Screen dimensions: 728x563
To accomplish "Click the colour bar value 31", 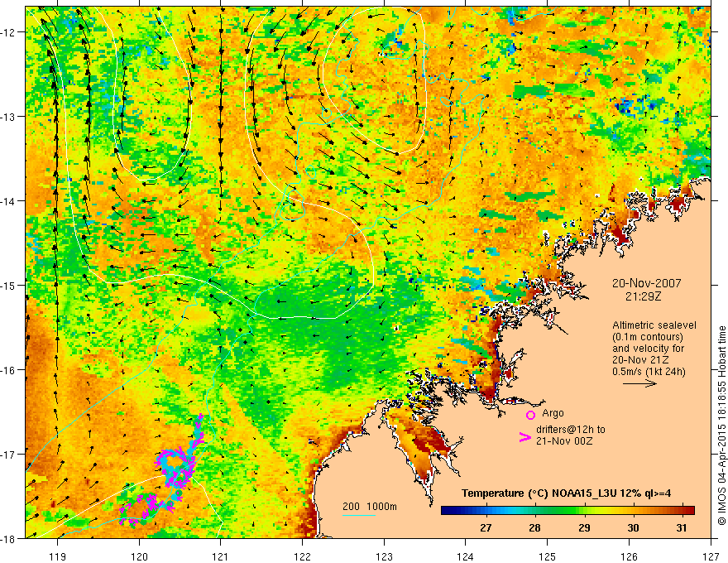I will click(681, 528).
